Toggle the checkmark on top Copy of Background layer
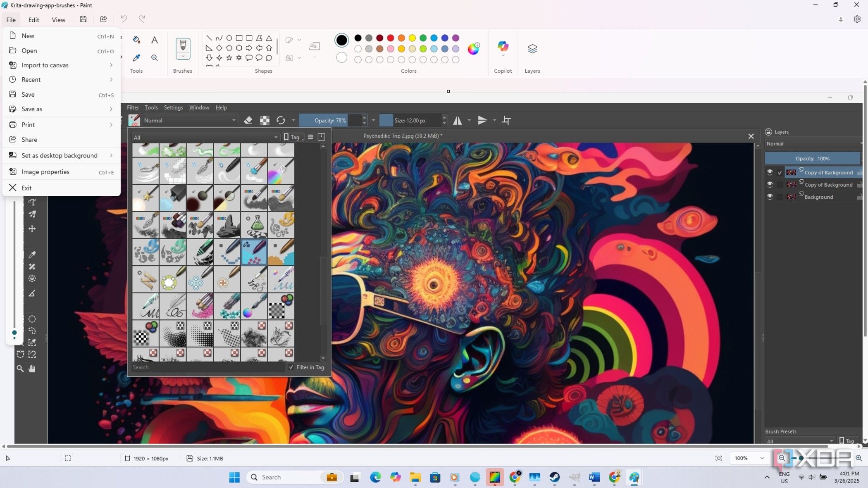 (780, 173)
